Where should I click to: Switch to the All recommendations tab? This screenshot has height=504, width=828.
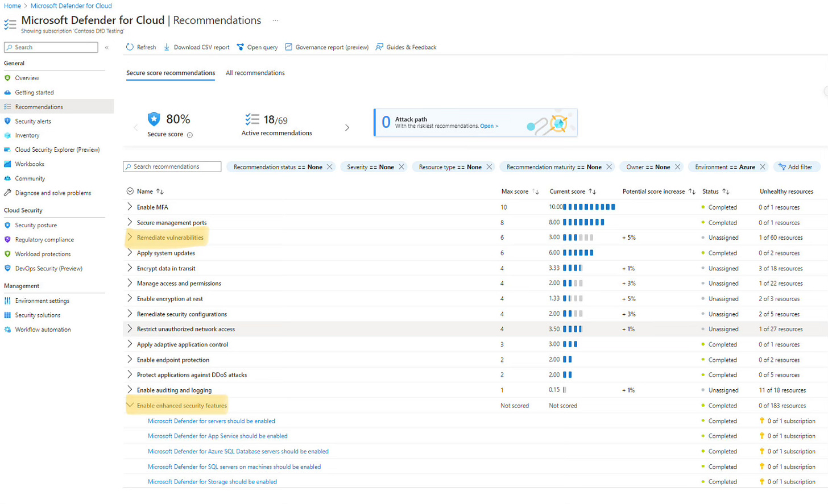point(255,73)
